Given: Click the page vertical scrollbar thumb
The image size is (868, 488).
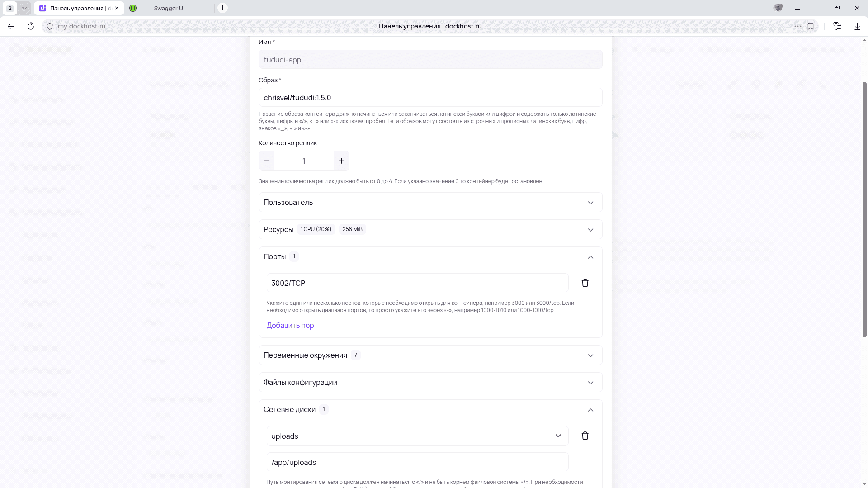Looking at the screenshot, I should point(864,209).
